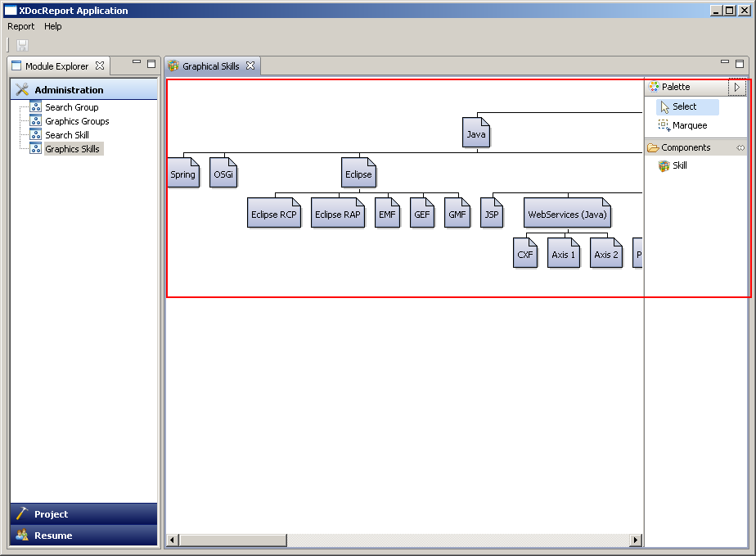Open the Report menu
Image resolution: width=756 pixels, height=556 pixels.
click(x=20, y=26)
